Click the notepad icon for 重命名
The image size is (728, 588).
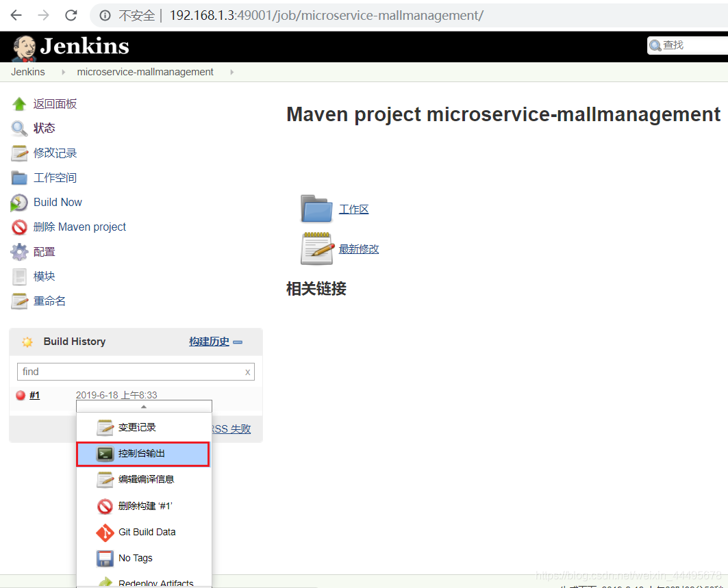pos(19,301)
